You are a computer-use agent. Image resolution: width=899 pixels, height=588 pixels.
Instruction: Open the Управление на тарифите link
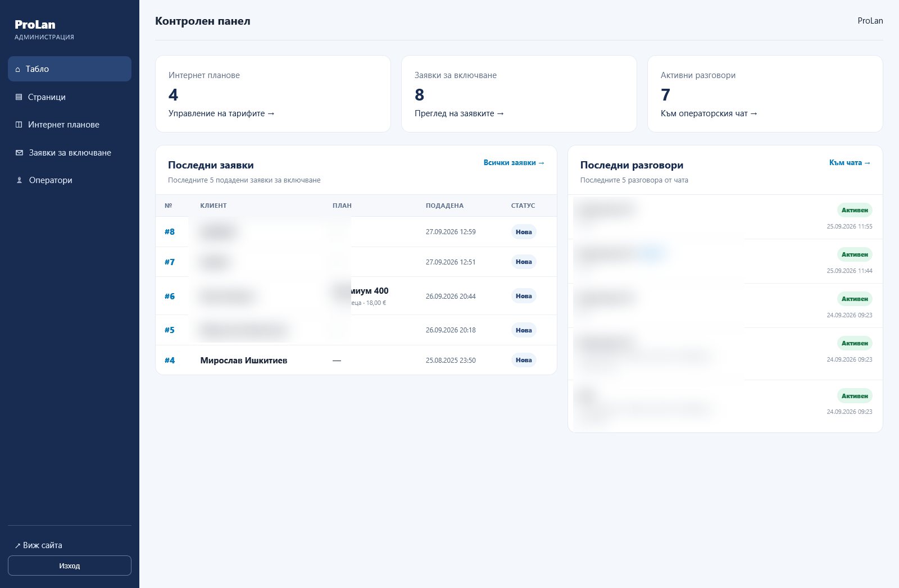pyautogui.click(x=221, y=113)
